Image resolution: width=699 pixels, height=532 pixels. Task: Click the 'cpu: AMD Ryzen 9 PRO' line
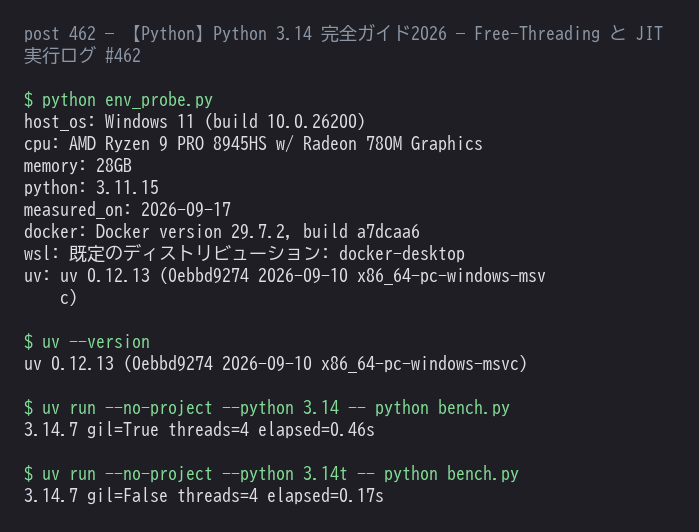point(253,144)
